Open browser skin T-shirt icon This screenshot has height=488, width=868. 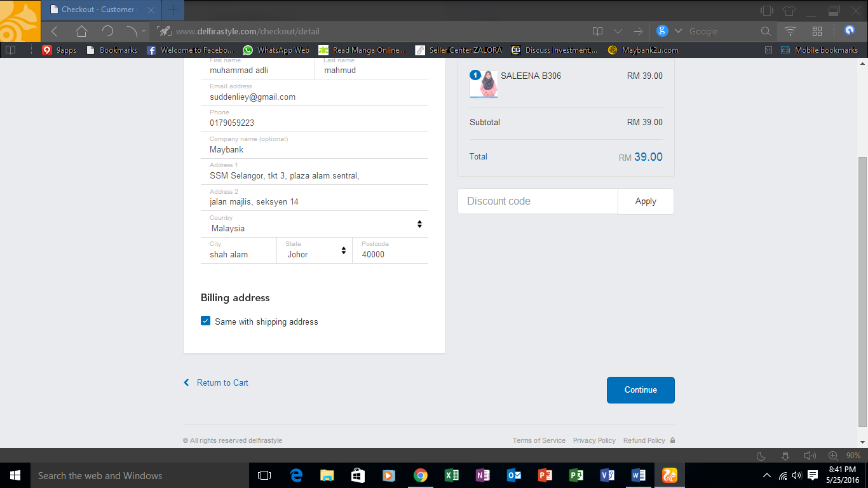tap(789, 10)
